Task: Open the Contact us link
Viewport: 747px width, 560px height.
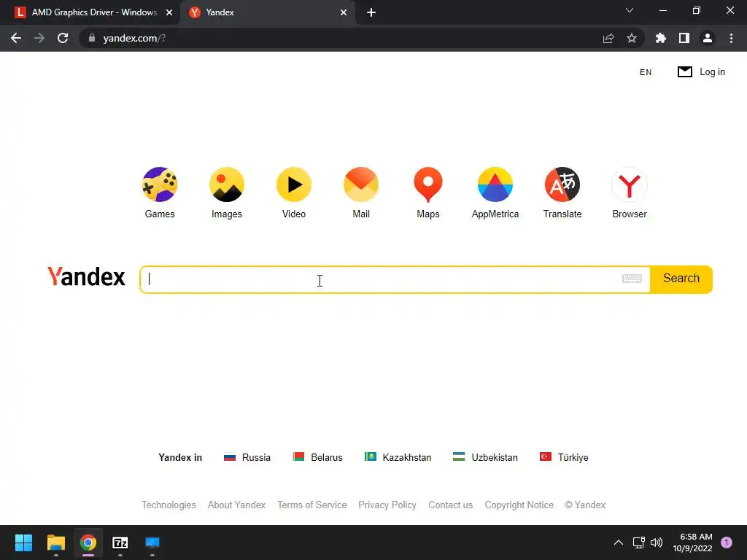Action: tap(450, 505)
